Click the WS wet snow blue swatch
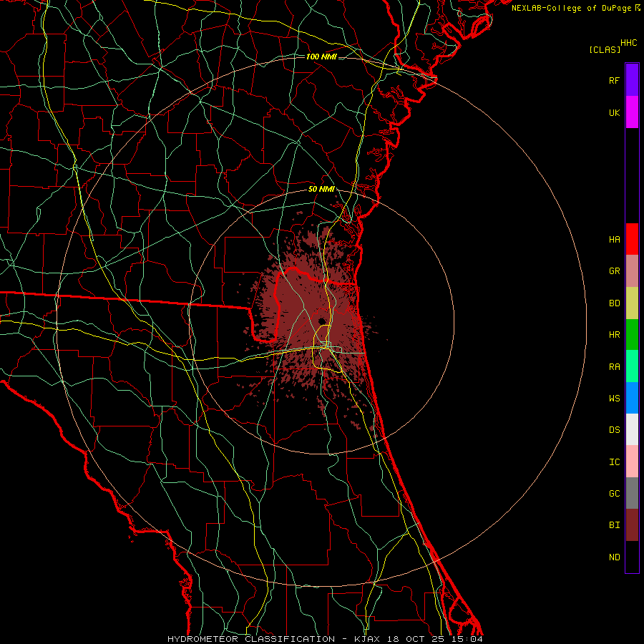644x644 pixels. tap(632, 398)
